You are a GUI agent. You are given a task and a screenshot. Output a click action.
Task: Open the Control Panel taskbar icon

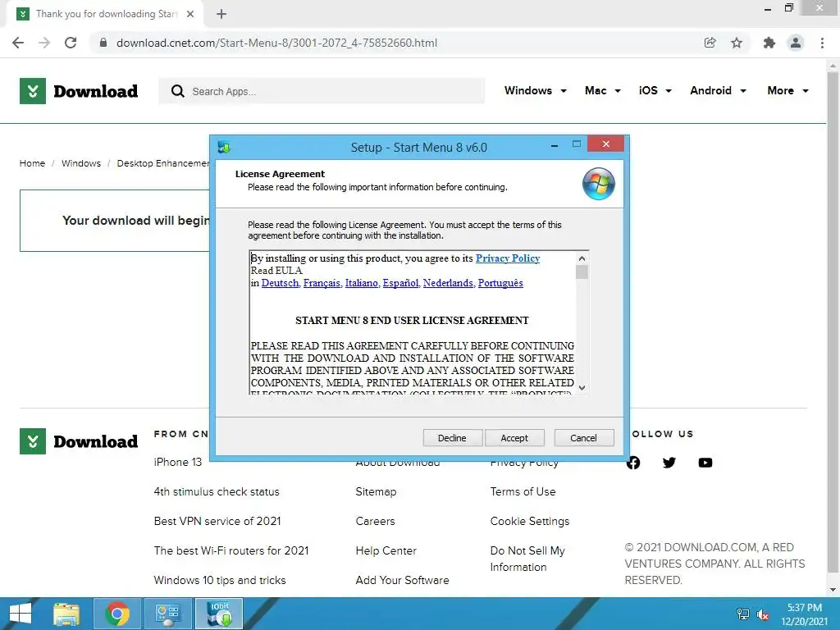[168, 614]
